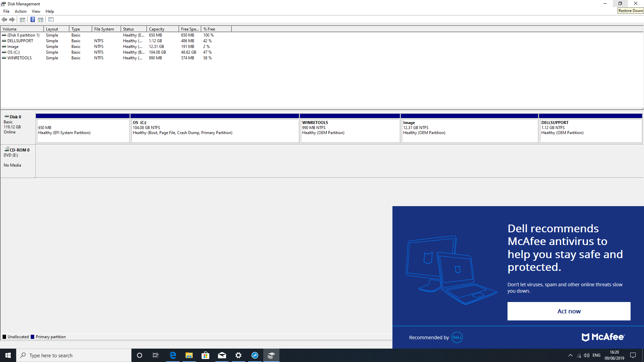This screenshot has height=362, width=644.
Task: Select the OS (C:) volume row
Action: coord(14,52)
